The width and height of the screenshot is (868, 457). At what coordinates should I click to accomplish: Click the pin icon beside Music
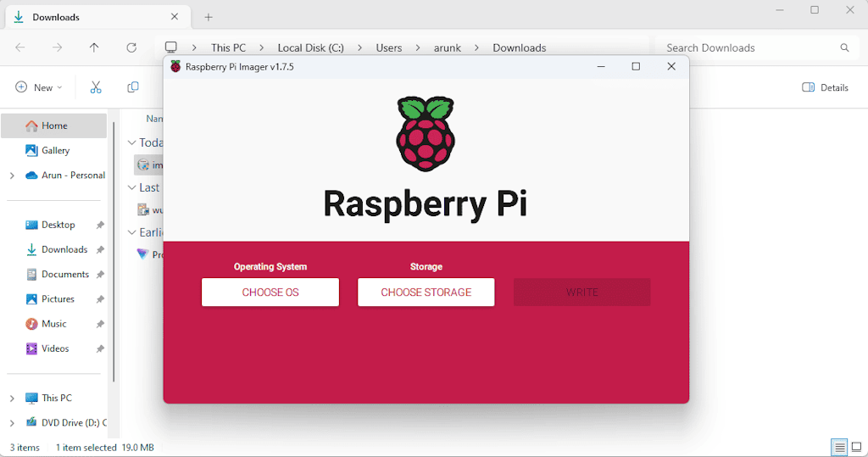click(100, 324)
